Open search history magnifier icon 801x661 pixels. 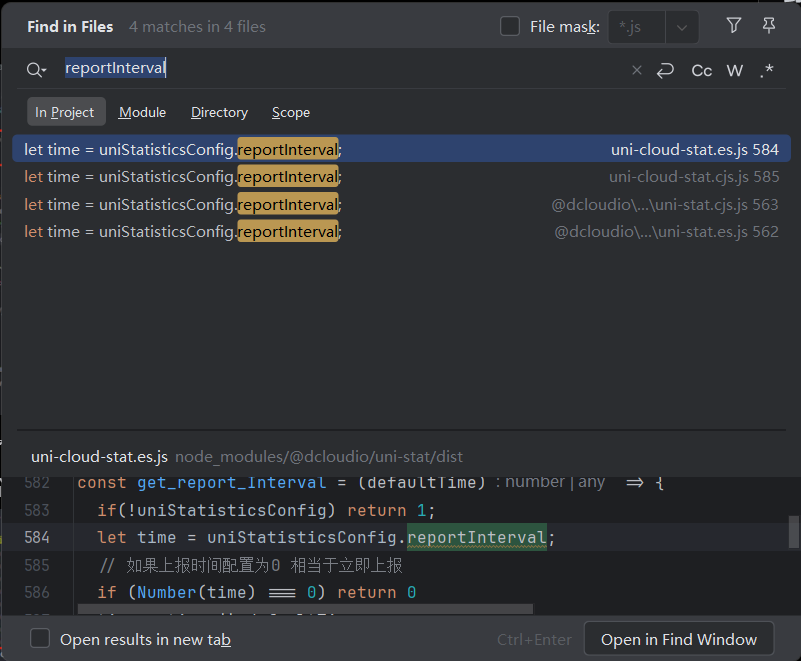37,70
